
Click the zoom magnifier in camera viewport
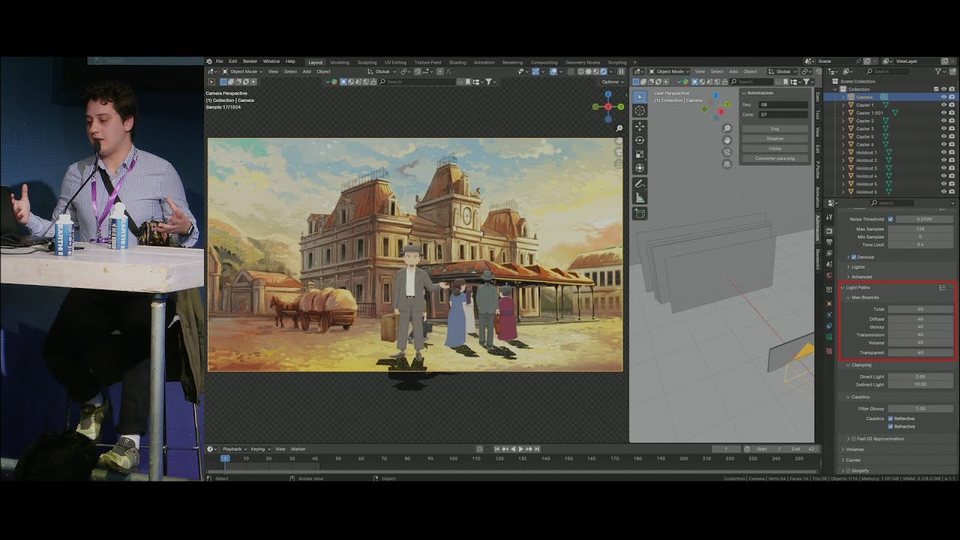[x=619, y=129]
